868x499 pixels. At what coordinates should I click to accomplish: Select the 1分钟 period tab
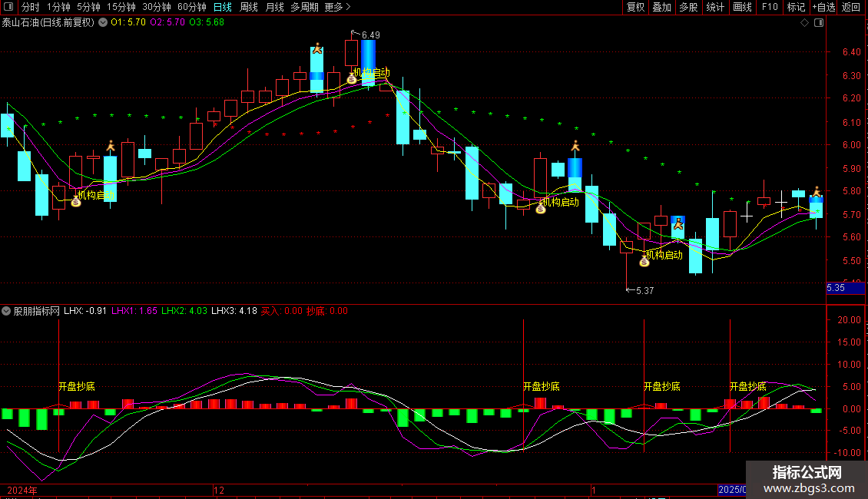coord(58,7)
